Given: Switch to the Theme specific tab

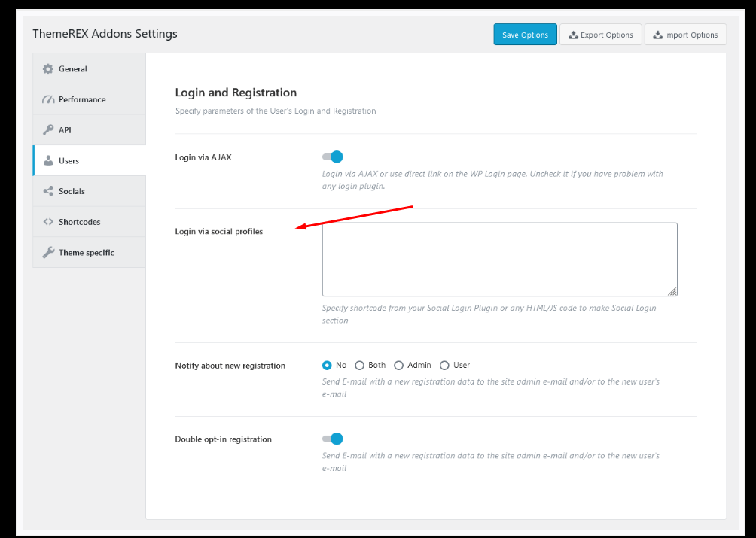Looking at the screenshot, I should pyautogui.click(x=89, y=252).
